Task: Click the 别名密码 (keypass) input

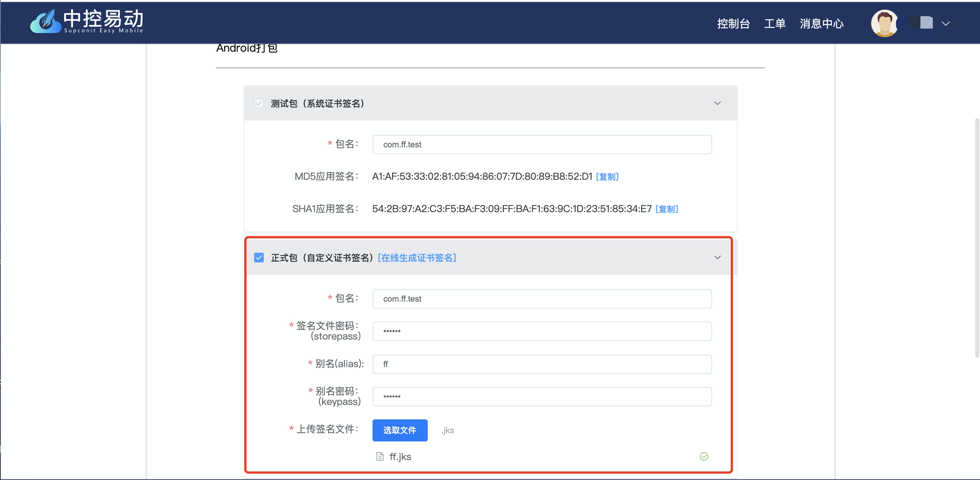Action: click(542, 396)
